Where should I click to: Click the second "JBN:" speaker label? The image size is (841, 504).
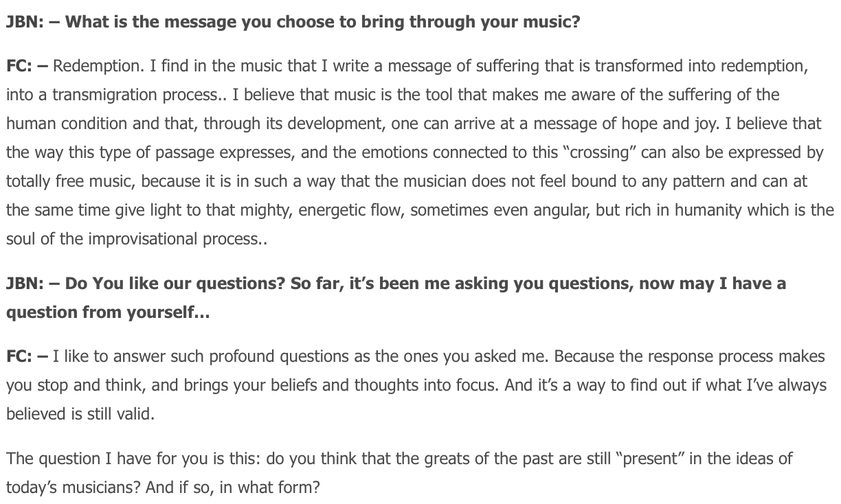pos(25,284)
